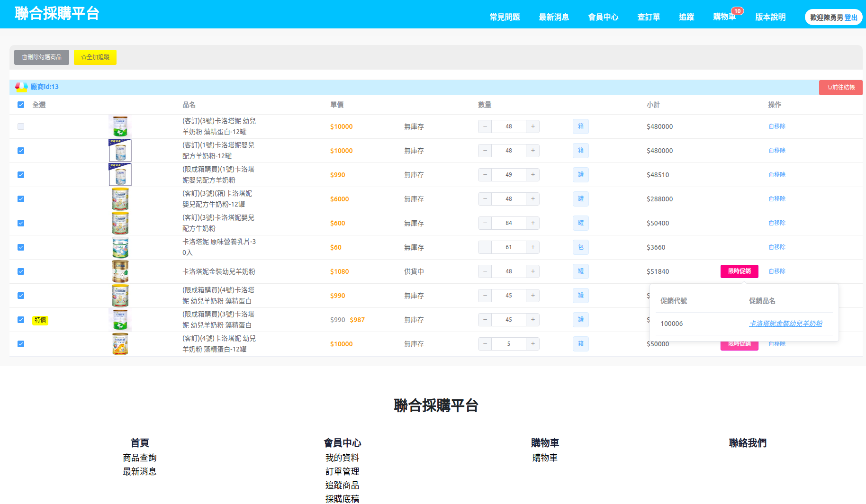This screenshot has width=866, height=504.
Task: Open unit selector 罐 in $51840 row
Action: point(581,271)
